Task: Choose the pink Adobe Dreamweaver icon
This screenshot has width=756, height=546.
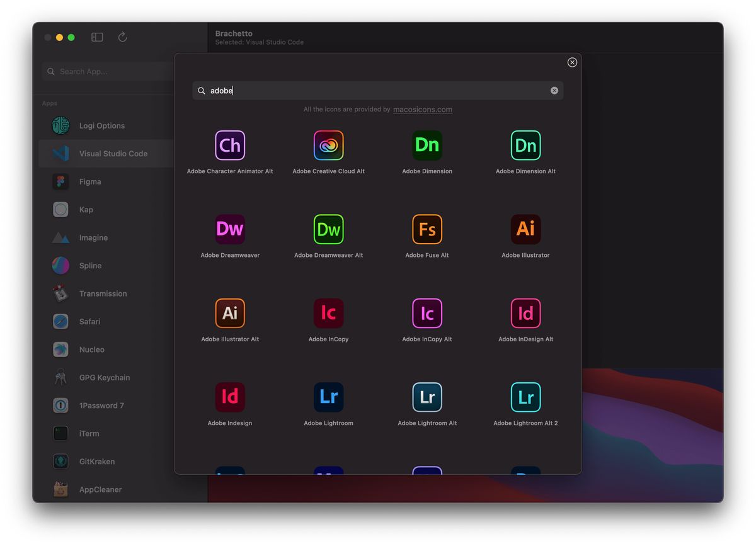Action: pyautogui.click(x=230, y=229)
